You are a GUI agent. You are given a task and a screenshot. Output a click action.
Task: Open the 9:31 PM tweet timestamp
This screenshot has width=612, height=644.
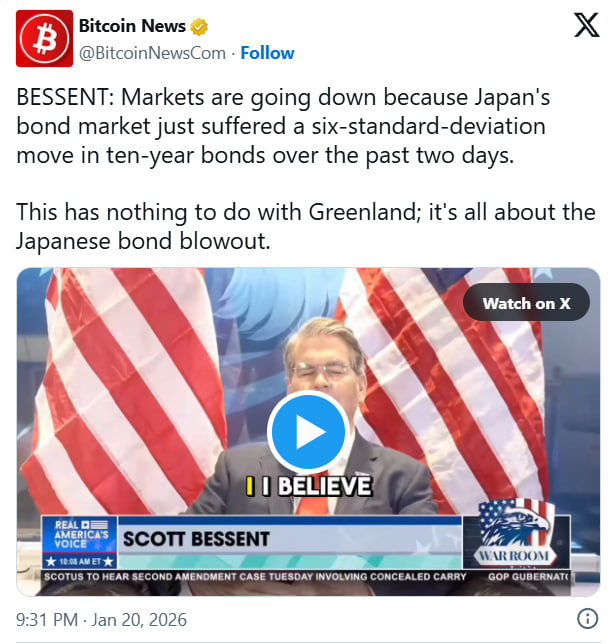pos(101,620)
